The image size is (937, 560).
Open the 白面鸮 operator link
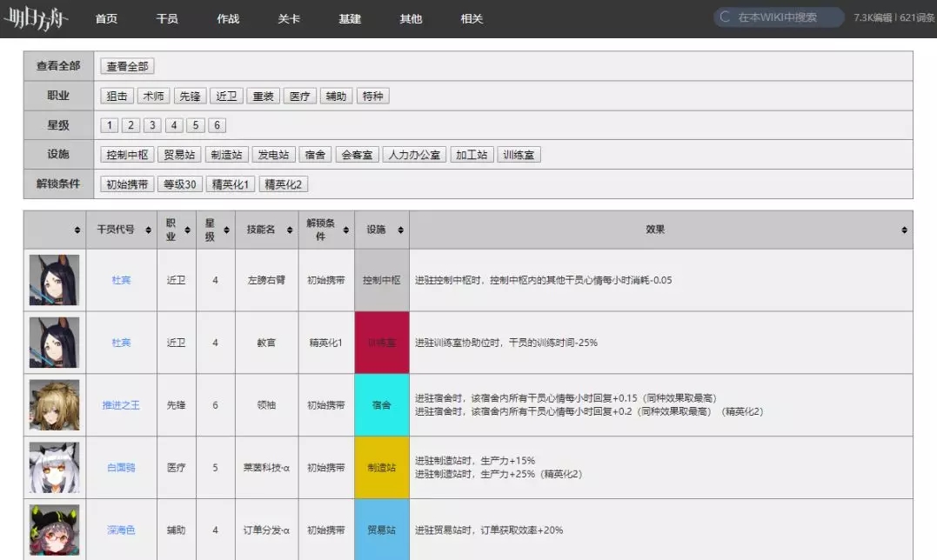pyautogui.click(x=121, y=468)
